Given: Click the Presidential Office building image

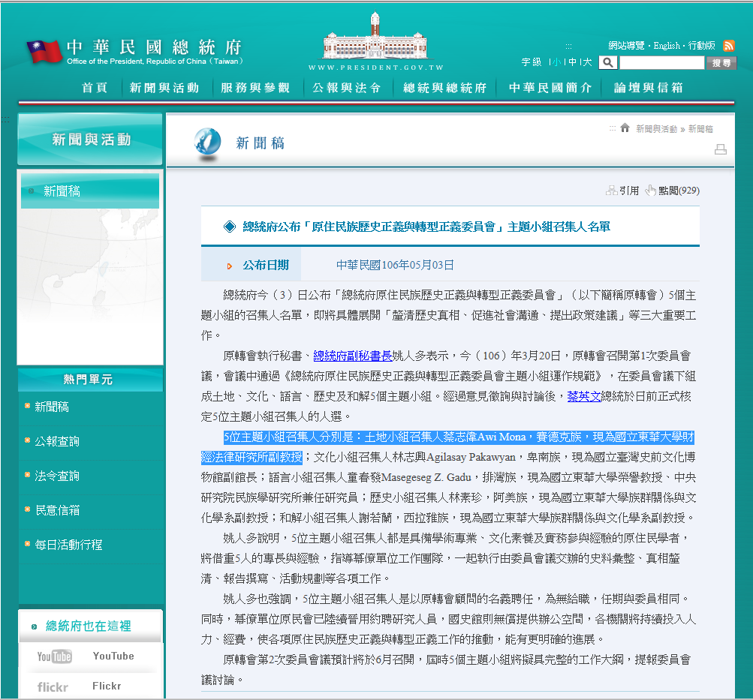Looking at the screenshot, I should coord(375,37).
